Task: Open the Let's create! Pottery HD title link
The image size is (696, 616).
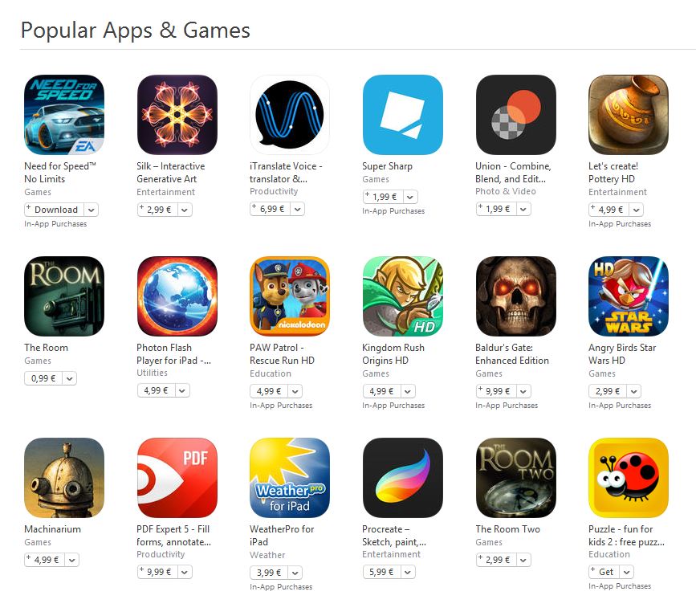Action: pyautogui.click(x=613, y=173)
